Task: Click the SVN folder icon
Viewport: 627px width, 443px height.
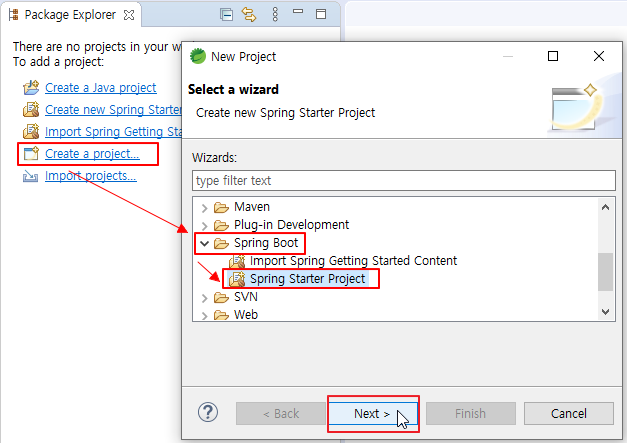Action: point(221,297)
